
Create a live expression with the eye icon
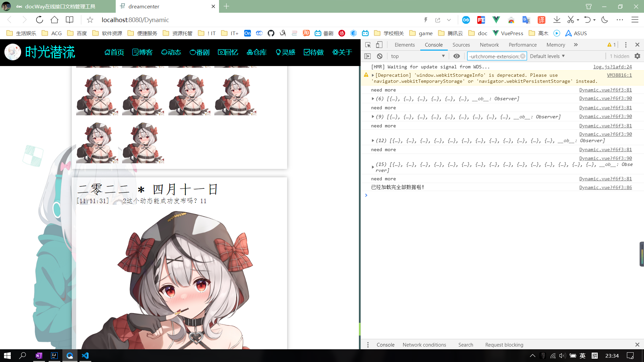coord(457,56)
